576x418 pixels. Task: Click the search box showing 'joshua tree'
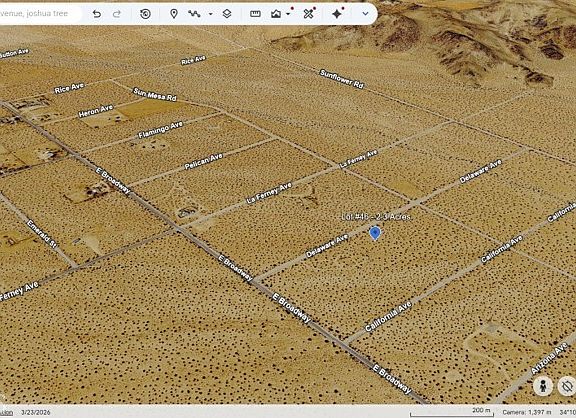click(39, 14)
